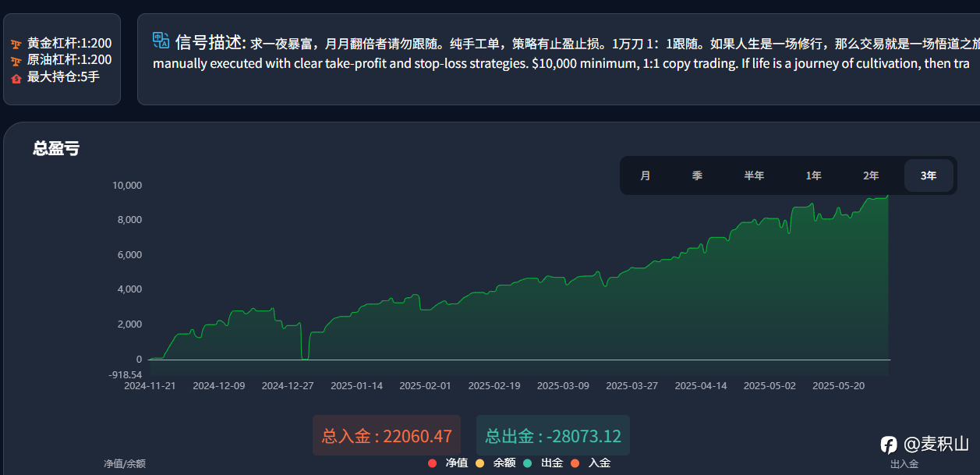This screenshot has width=980, height=475.
Task: Click the red 净值 legend dot
Action: pos(432,463)
